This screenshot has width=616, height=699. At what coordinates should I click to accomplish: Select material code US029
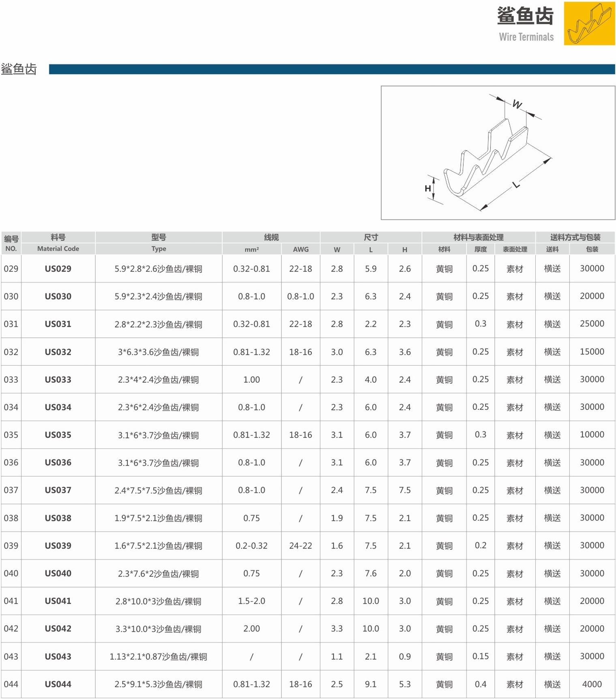click(x=58, y=269)
